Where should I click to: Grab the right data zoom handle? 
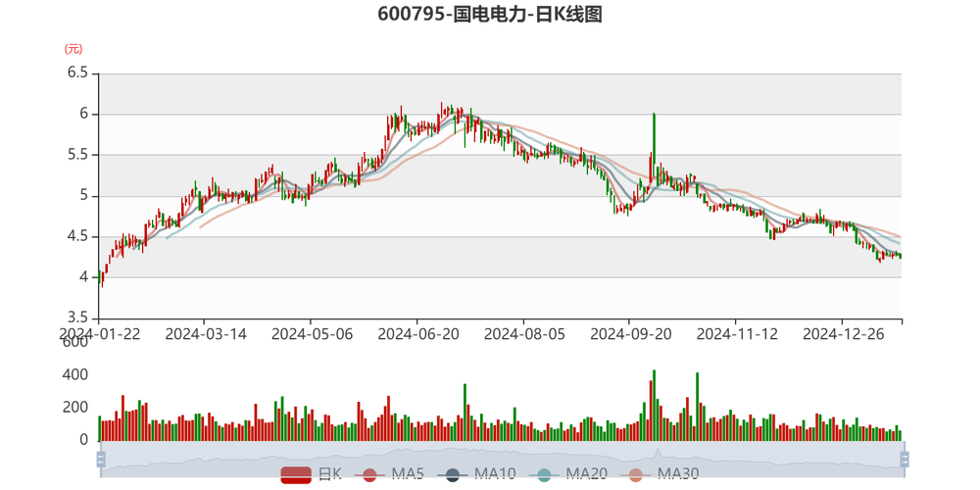pos(904,460)
